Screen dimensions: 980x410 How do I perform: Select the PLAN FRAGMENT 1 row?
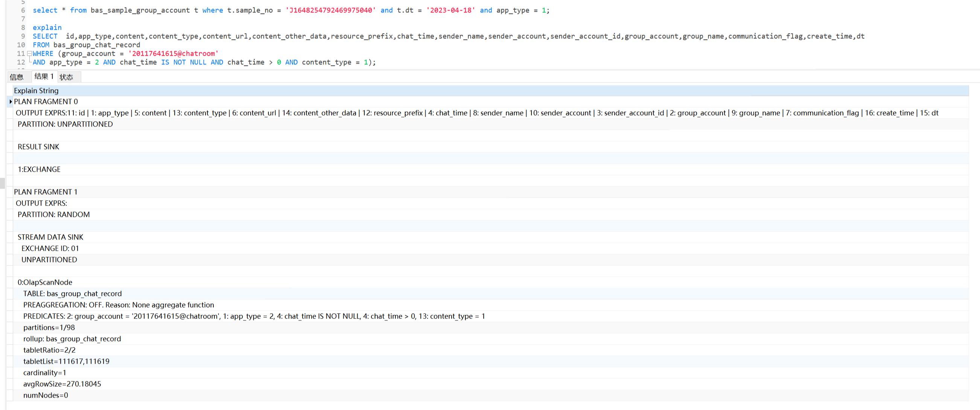tap(46, 192)
